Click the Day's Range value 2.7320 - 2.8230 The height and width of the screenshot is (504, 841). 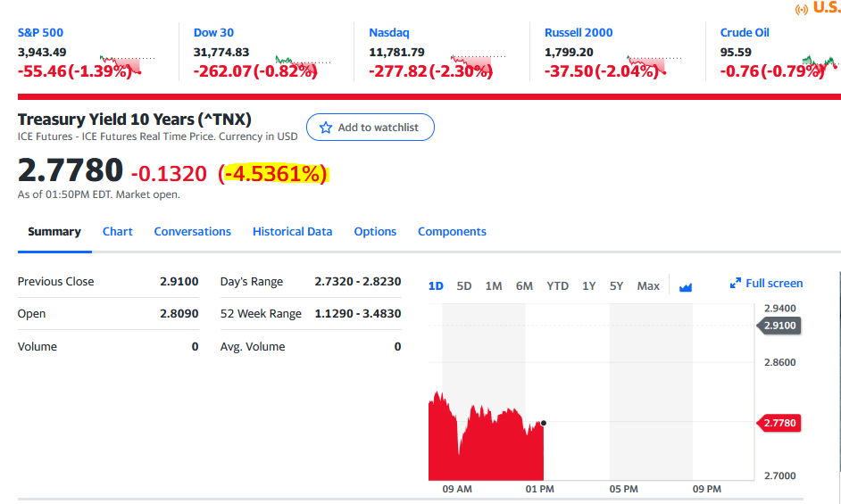[358, 282]
